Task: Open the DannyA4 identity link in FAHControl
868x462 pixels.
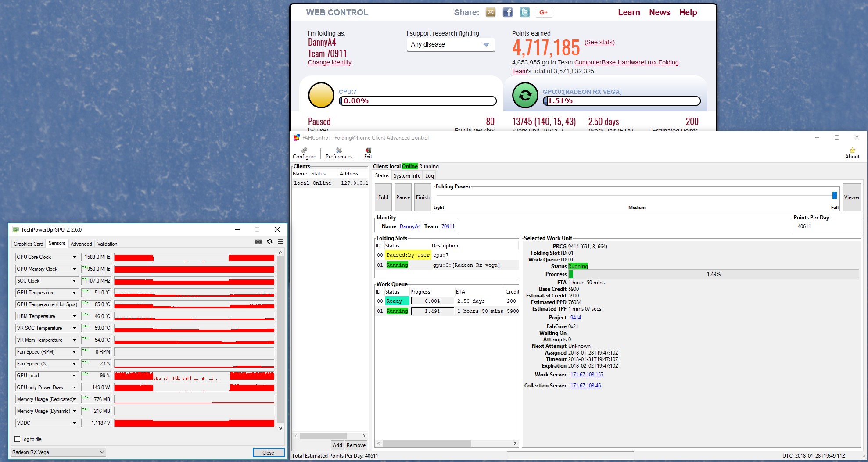Action: coord(410,226)
